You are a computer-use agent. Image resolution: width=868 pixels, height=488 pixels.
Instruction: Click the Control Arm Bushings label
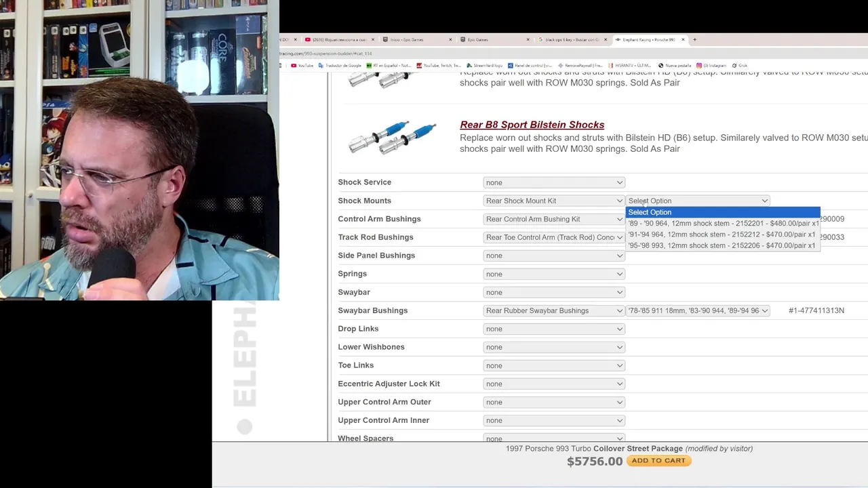[x=379, y=219]
